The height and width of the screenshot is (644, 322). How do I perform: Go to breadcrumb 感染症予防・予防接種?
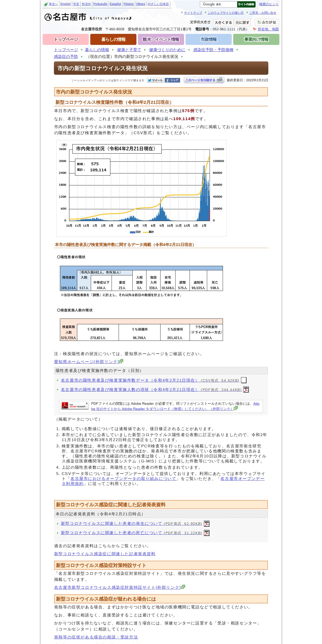(213, 50)
